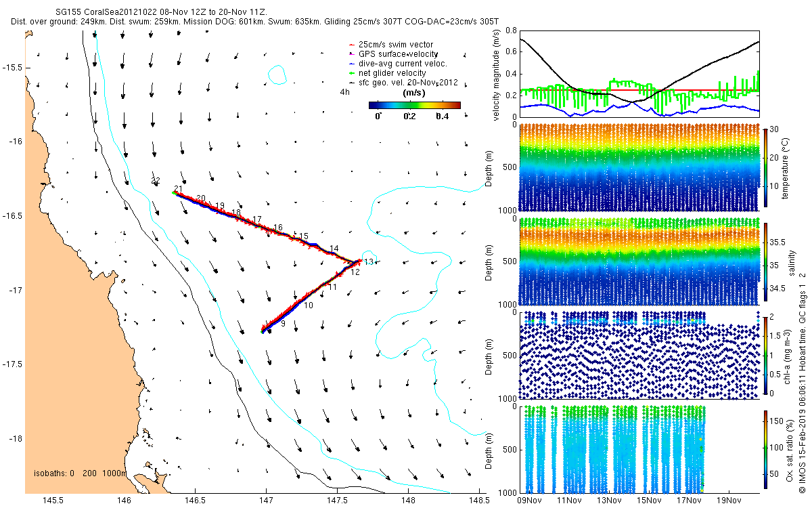Click the salinity colorbar
This screenshot has width=812, height=508.
(765, 261)
